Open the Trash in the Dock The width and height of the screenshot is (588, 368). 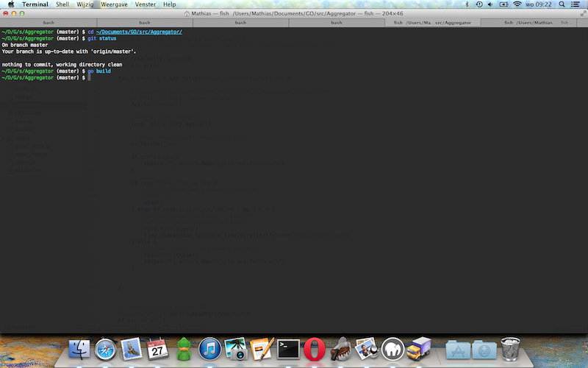tap(510, 349)
